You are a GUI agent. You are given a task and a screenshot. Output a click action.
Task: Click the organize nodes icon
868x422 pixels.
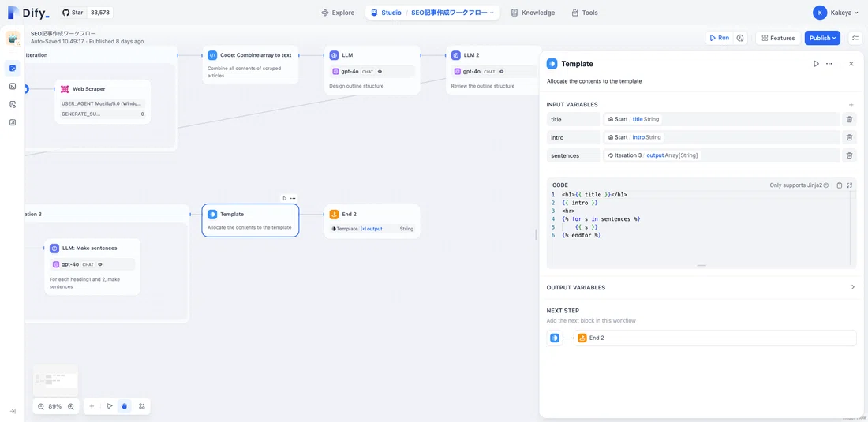142,406
